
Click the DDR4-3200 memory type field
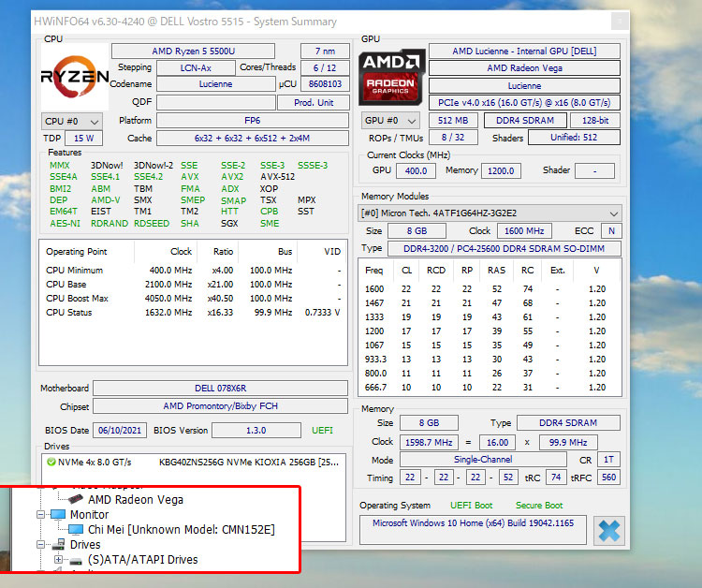pyautogui.click(x=505, y=248)
